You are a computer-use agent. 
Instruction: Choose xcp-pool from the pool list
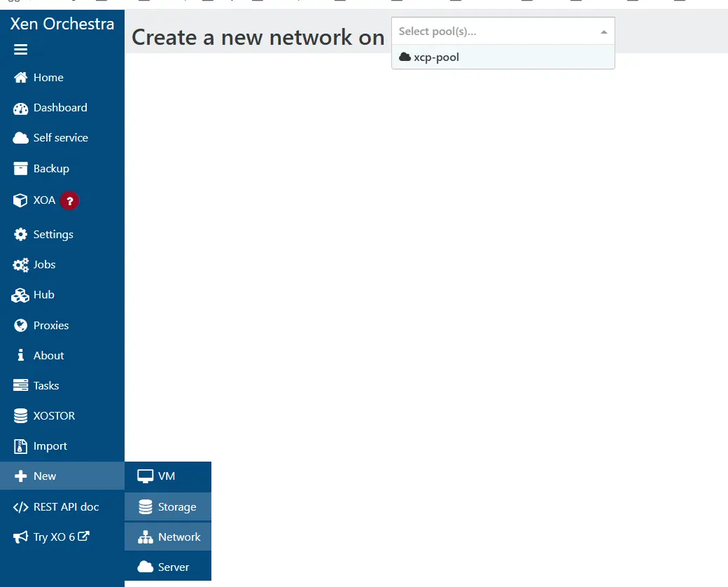click(436, 57)
